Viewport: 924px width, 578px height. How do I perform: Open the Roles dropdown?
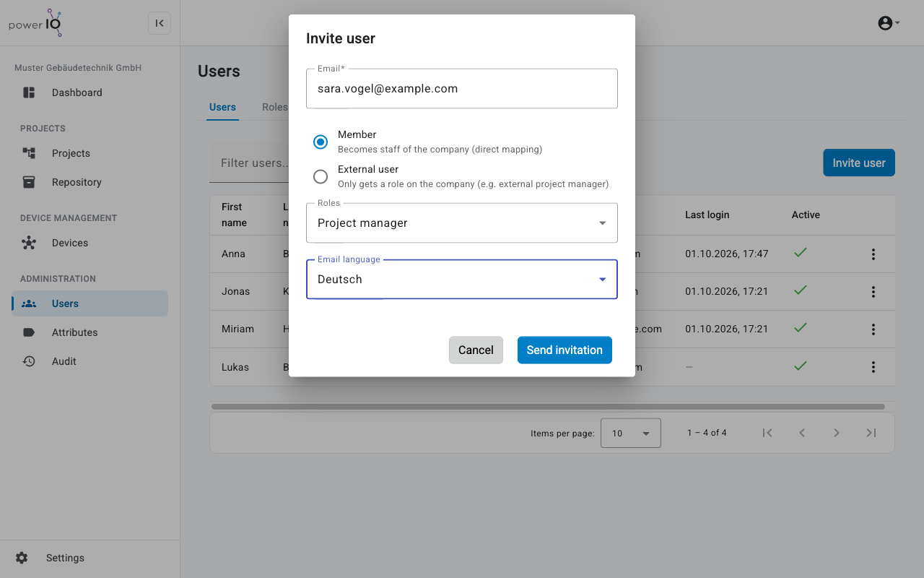[x=462, y=223]
